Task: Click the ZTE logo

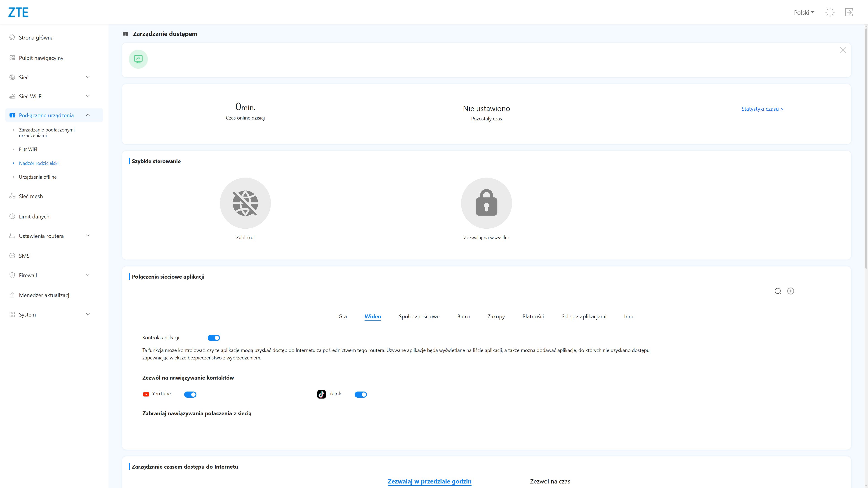Action: point(18,12)
